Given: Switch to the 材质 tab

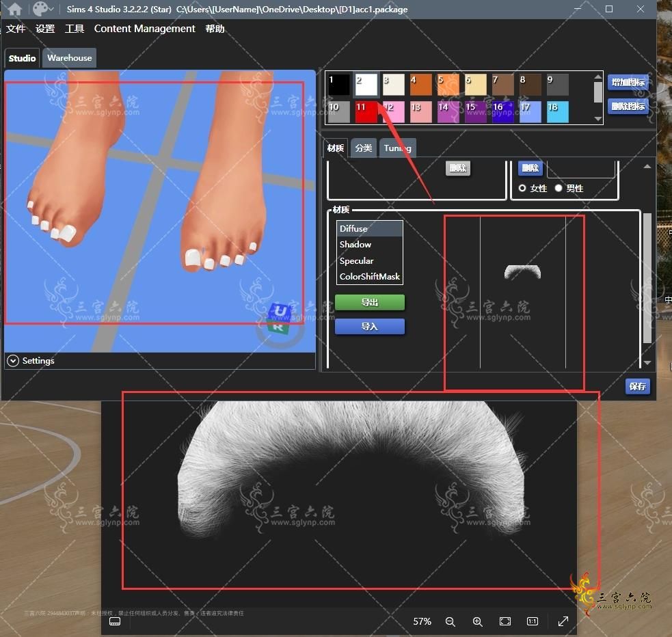Looking at the screenshot, I should 336,148.
